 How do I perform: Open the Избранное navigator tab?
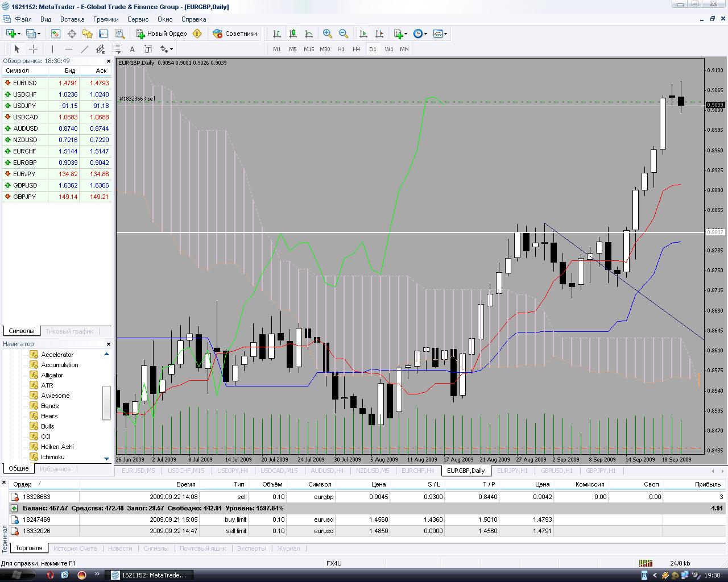55,469
